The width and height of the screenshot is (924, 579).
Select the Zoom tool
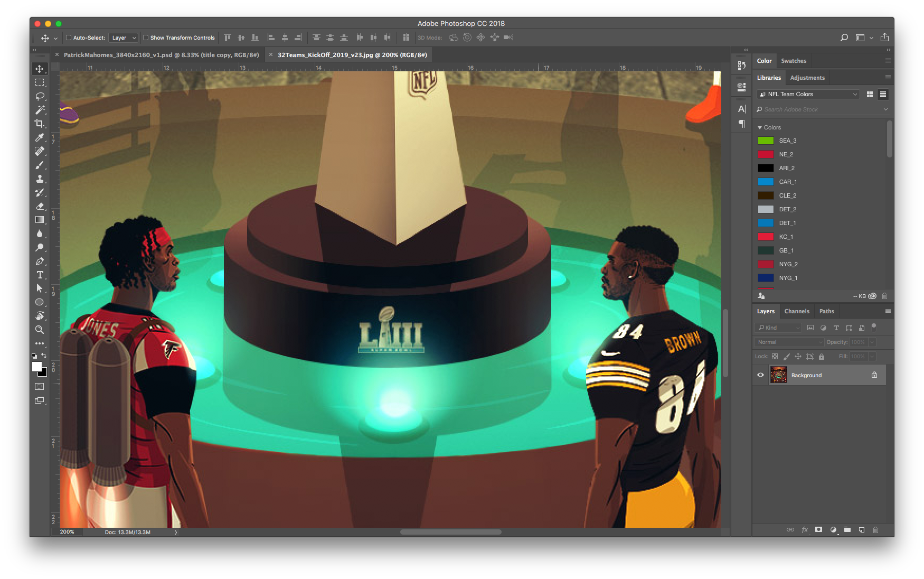(40, 330)
